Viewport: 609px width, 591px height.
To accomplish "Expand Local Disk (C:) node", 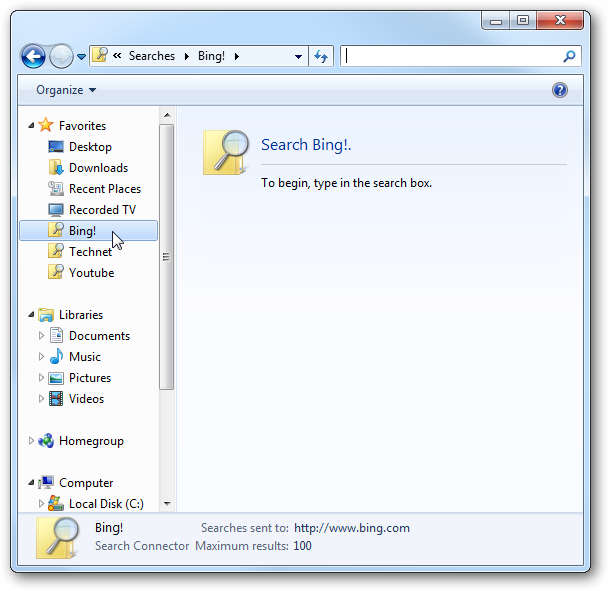I will (41, 503).
